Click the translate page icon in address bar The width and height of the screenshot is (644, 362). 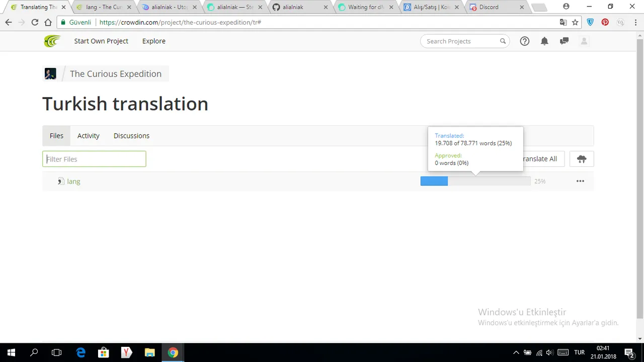tap(563, 22)
